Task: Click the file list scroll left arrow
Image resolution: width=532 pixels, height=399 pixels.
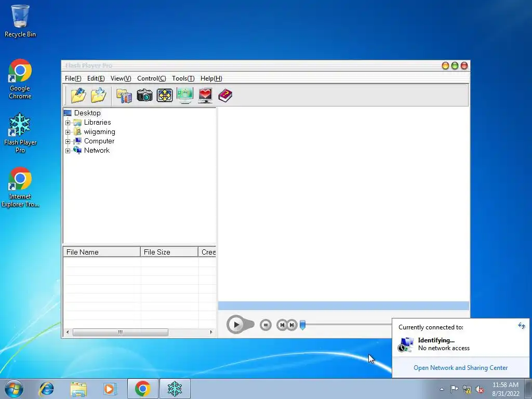Action: coord(68,332)
